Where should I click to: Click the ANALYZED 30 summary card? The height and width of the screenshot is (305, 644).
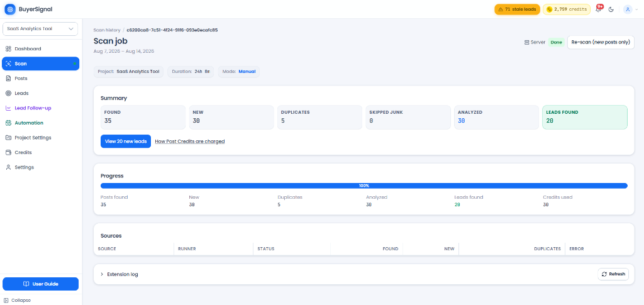pyautogui.click(x=496, y=118)
